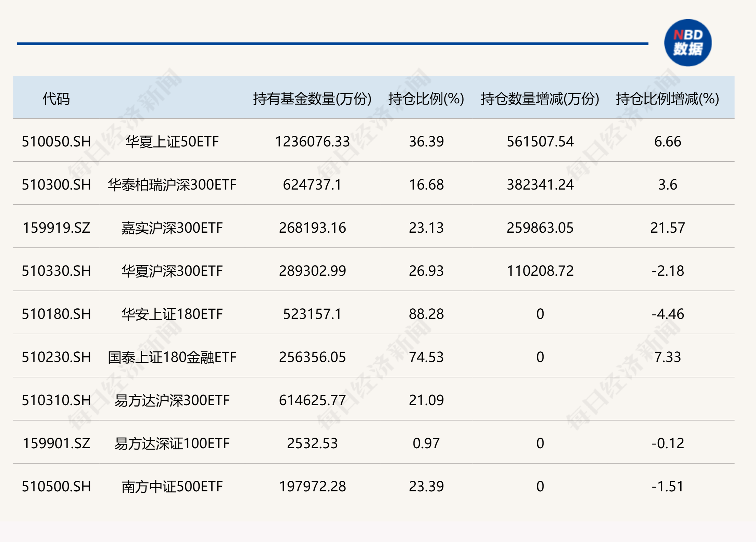This screenshot has width=756, height=542.
Task: Click the holding ratio 23.13
Action: click(x=426, y=228)
